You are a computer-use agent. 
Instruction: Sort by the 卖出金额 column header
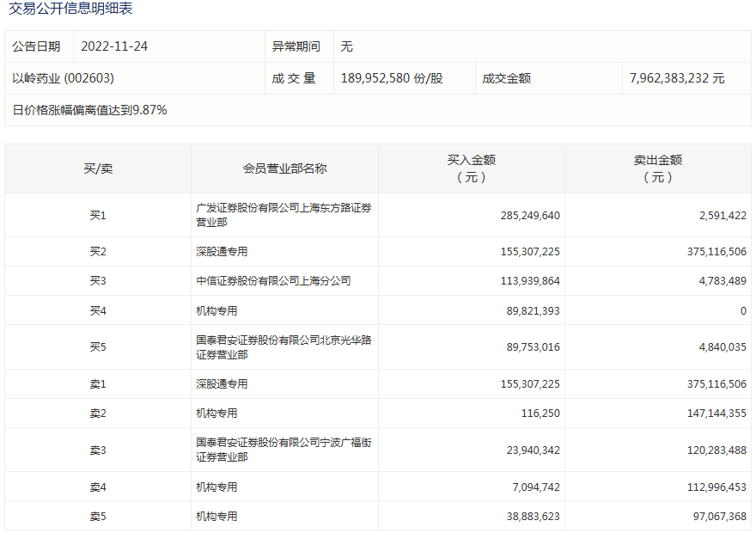point(657,168)
